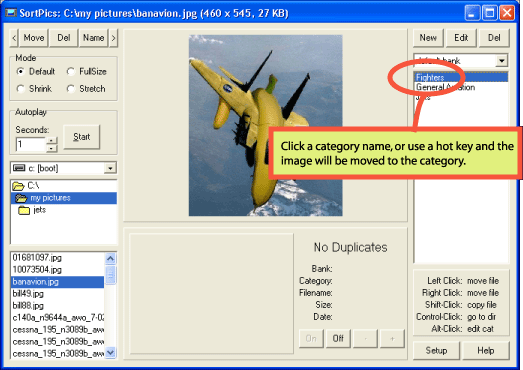Screen dimensions: 523x370
Task: Decrease Seconds with the down spinner arrow
Action: point(52,148)
